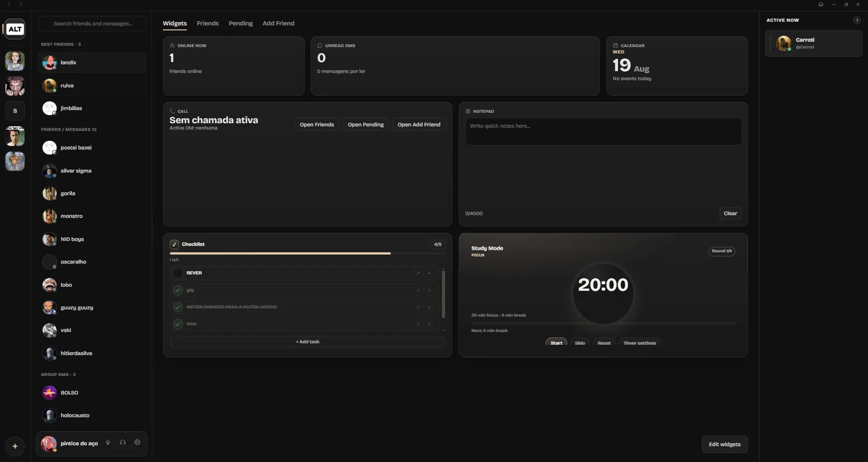The height and width of the screenshot is (462, 868).
Task: Click the Edit widgets button
Action: [x=725, y=444]
